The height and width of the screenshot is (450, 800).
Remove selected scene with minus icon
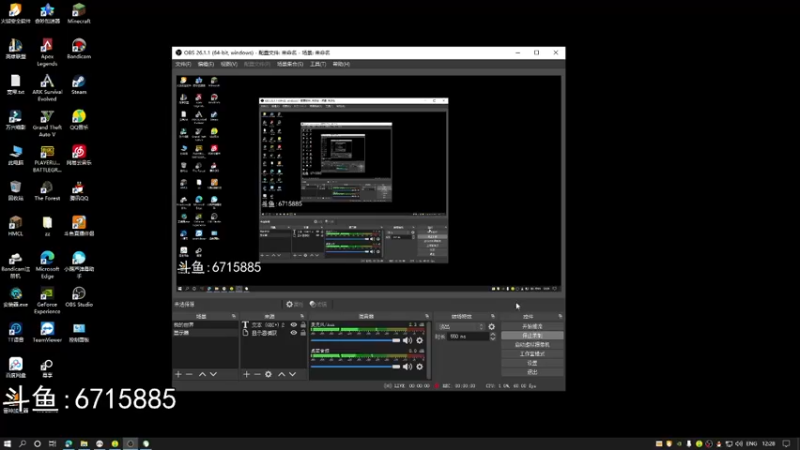[x=189, y=374]
